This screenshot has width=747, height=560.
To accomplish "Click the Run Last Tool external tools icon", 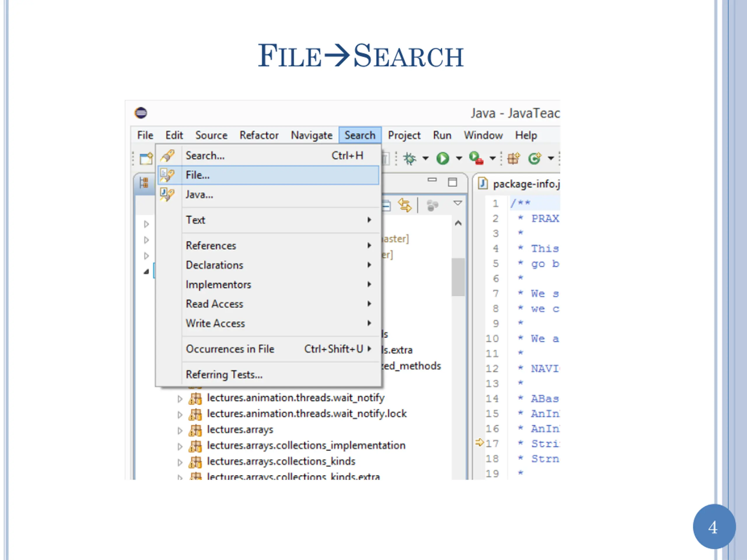I will tap(476, 158).
